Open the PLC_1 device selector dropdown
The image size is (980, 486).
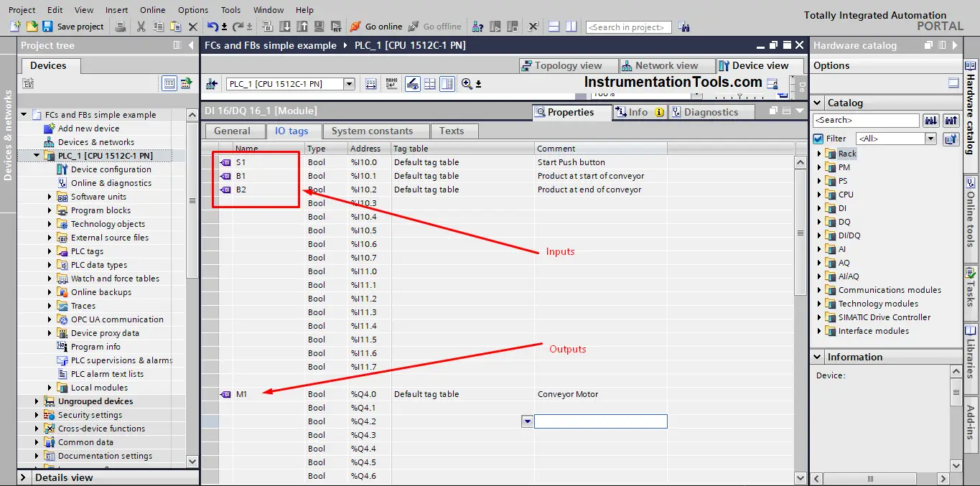coord(349,84)
